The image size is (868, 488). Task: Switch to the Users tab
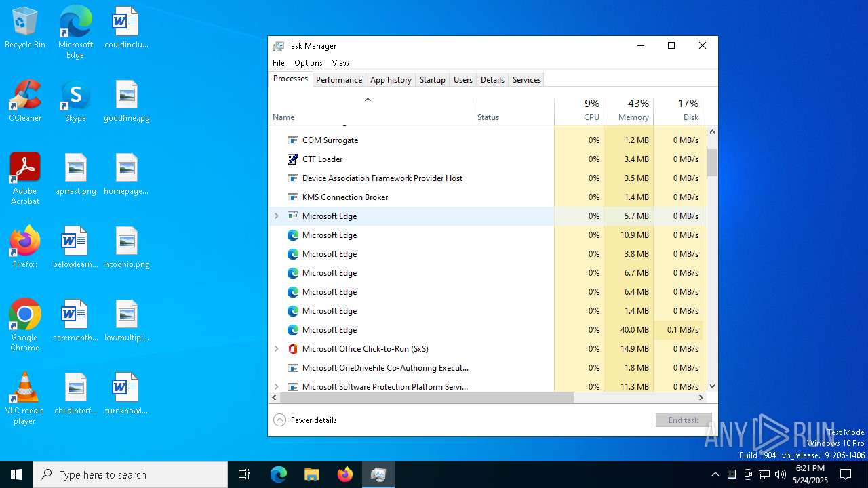pyautogui.click(x=463, y=80)
